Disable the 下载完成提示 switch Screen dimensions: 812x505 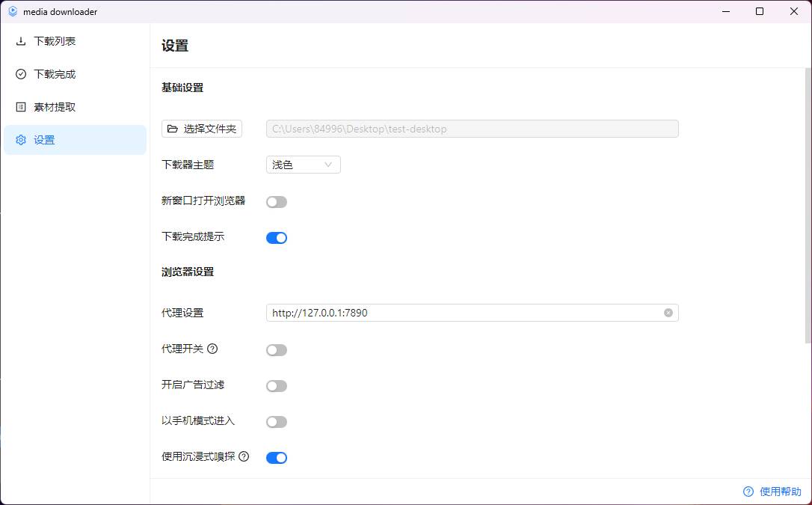click(x=276, y=237)
